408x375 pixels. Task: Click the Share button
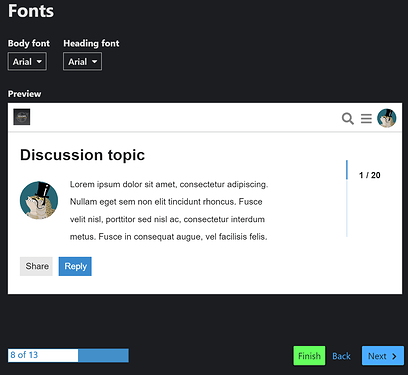pyautogui.click(x=36, y=266)
